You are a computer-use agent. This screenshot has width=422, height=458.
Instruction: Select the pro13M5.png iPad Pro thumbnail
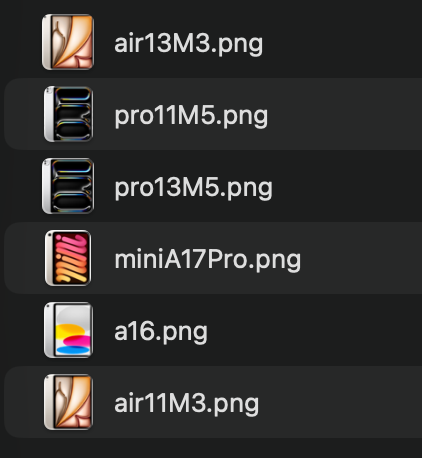[x=68, y=186]
